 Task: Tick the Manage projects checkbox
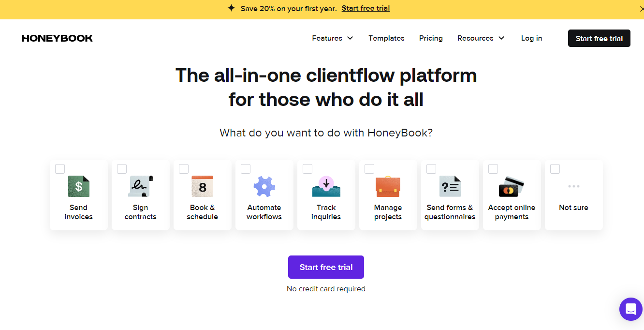pyautogui.click(x=369, y=169)
